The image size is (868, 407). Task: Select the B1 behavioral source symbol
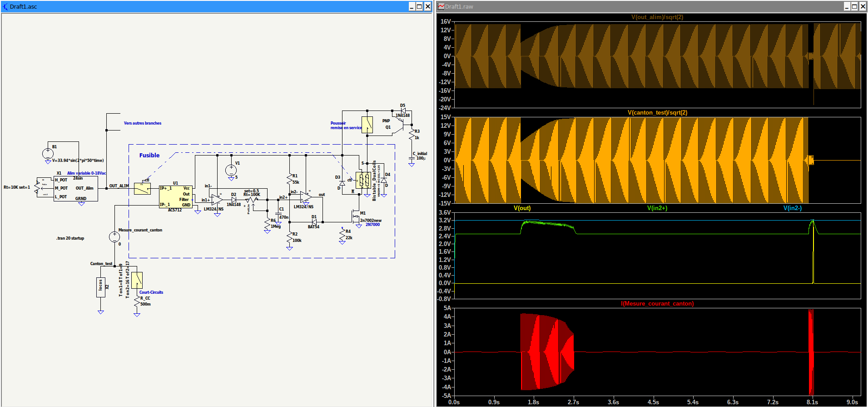pos(48,154)
